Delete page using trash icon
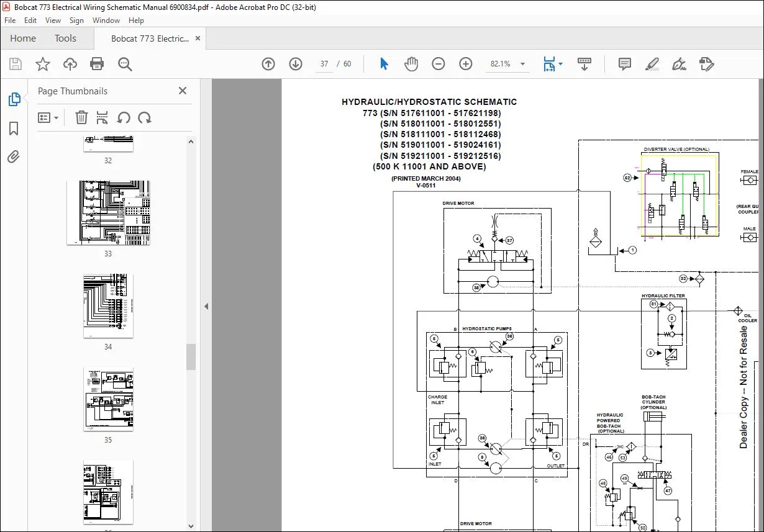The width and height of the screenshot is (764, 532). [x=81, y=117]
